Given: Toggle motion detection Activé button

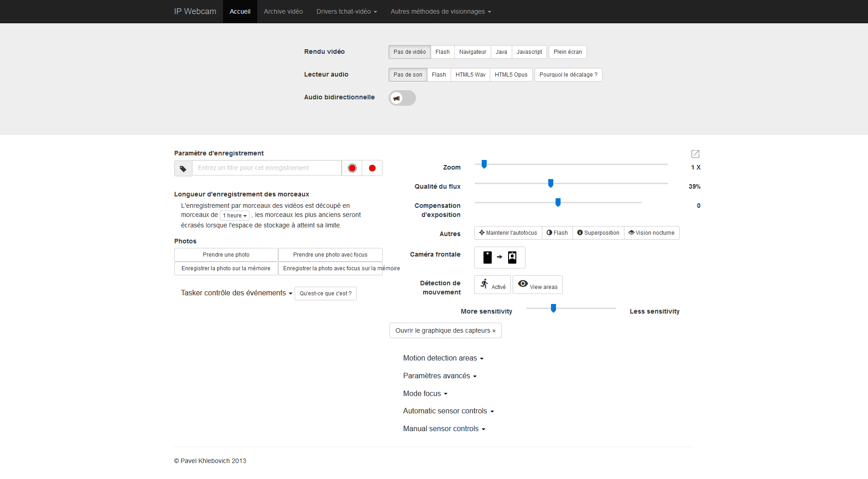Looking at the screenshot, I should 492,284.
